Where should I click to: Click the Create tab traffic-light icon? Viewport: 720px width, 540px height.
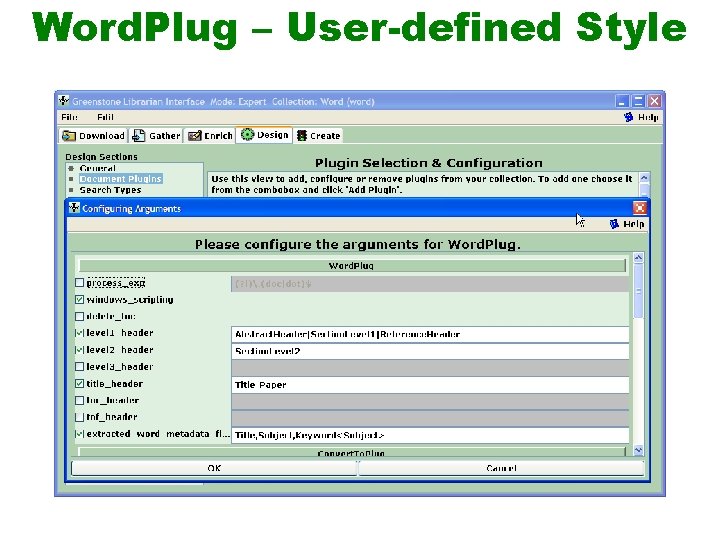pyautogui.click(x=302, y=135)
